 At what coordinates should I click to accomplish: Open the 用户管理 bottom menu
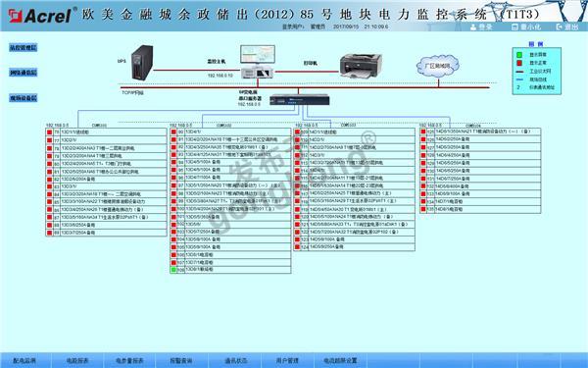point(287,360)
